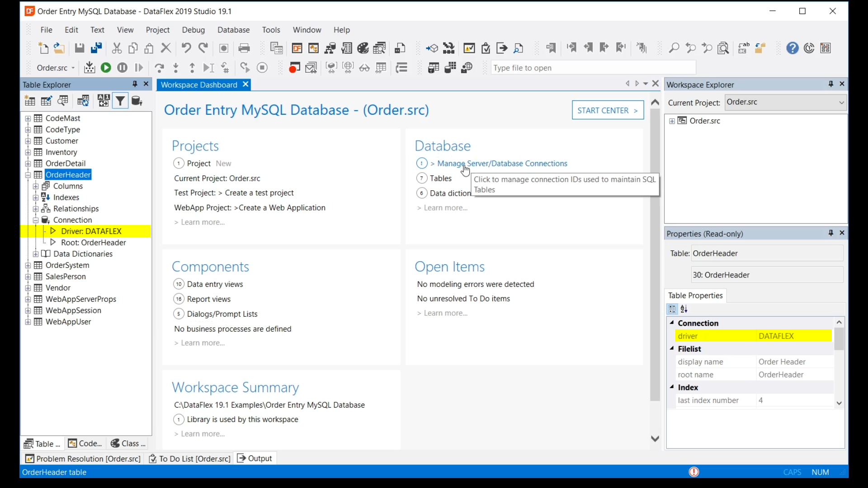Click the Save All double-floppy icon
Screen dimensions: 868x488
(x=96, y=48)
